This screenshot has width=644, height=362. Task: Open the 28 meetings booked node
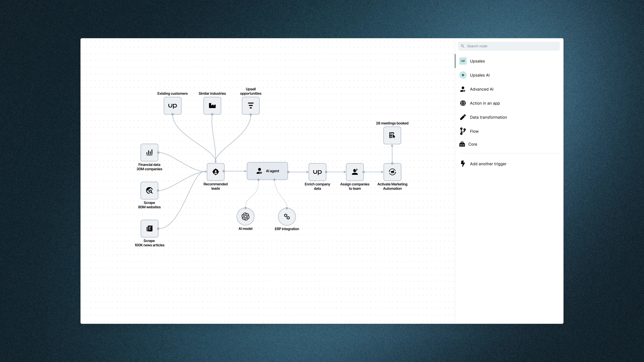point(392,135)
